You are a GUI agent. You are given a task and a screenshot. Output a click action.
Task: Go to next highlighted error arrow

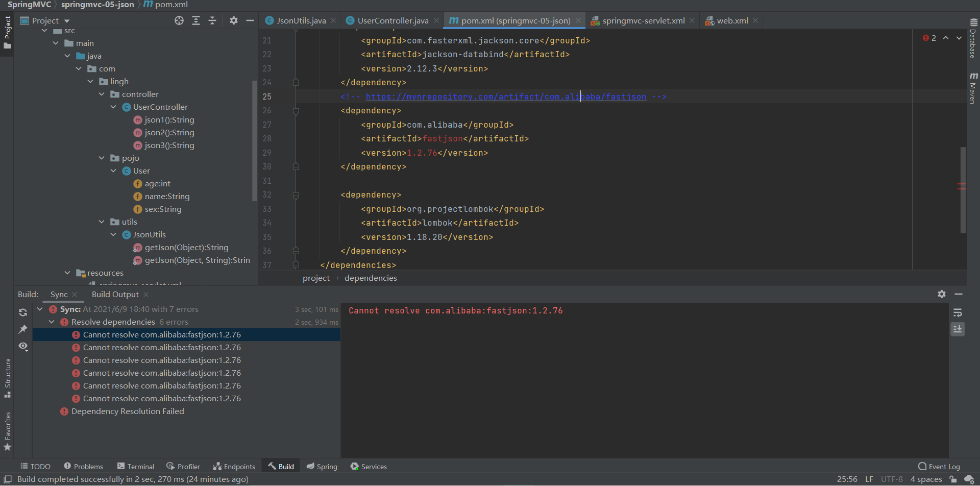959,38
